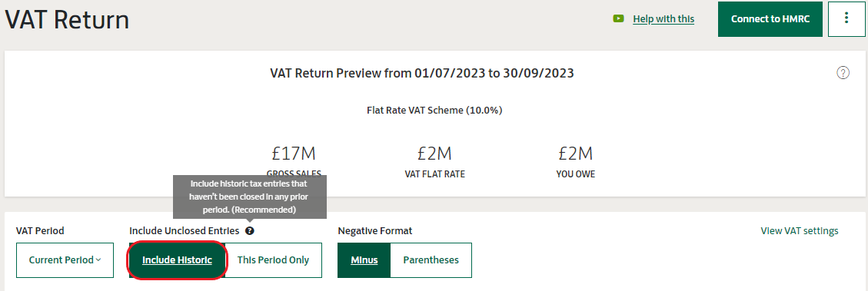
Task: Open the Help with this link
Action: 663,18
